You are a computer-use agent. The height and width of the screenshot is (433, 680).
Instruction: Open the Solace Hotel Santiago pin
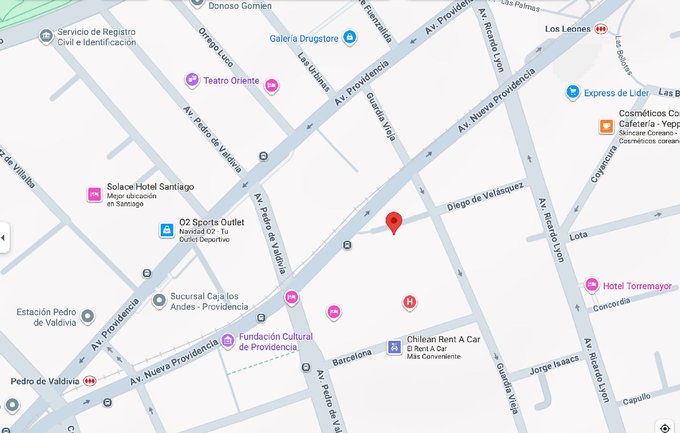95,194
